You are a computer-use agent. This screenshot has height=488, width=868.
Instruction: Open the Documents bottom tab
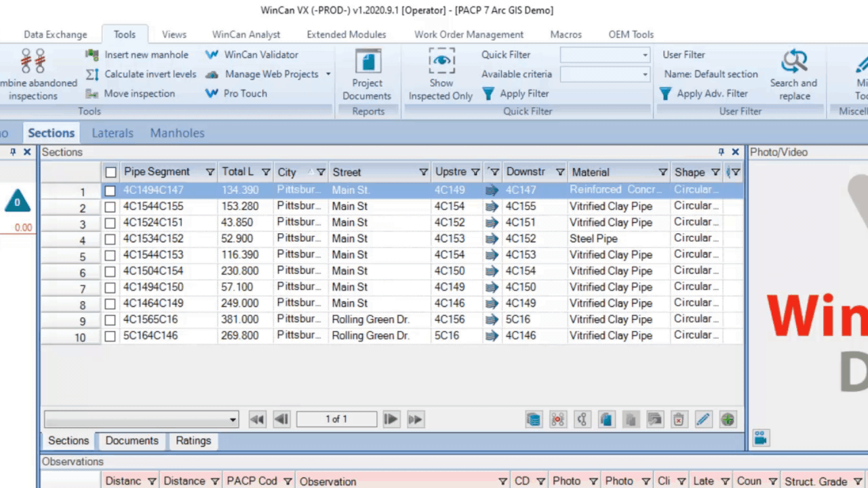coord(132,441)
